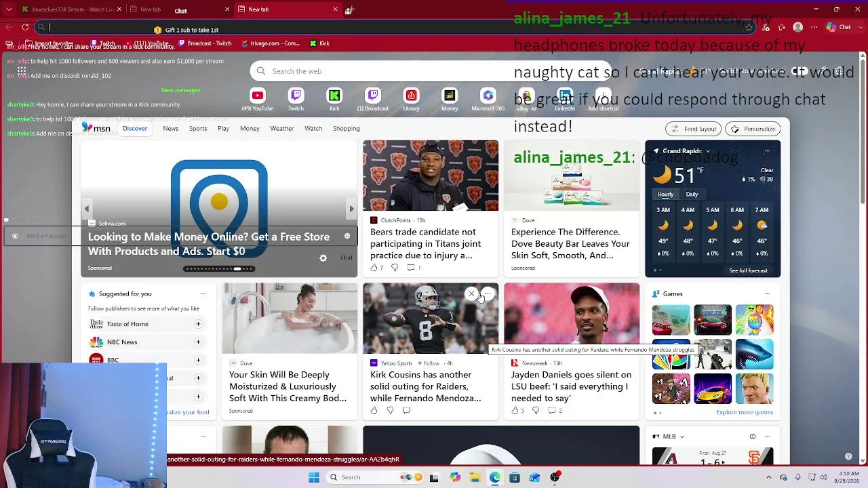Open settings gear on the Sellvia ad card

[x=323, y=258]
